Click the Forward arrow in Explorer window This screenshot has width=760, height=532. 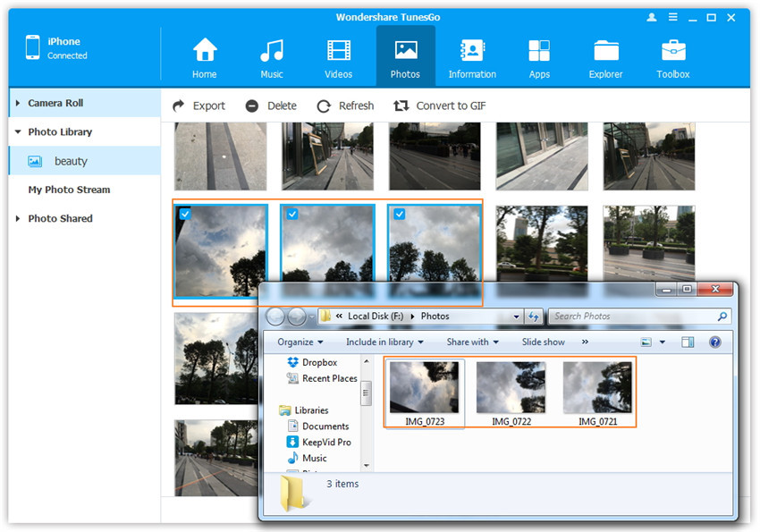[296, 317]
